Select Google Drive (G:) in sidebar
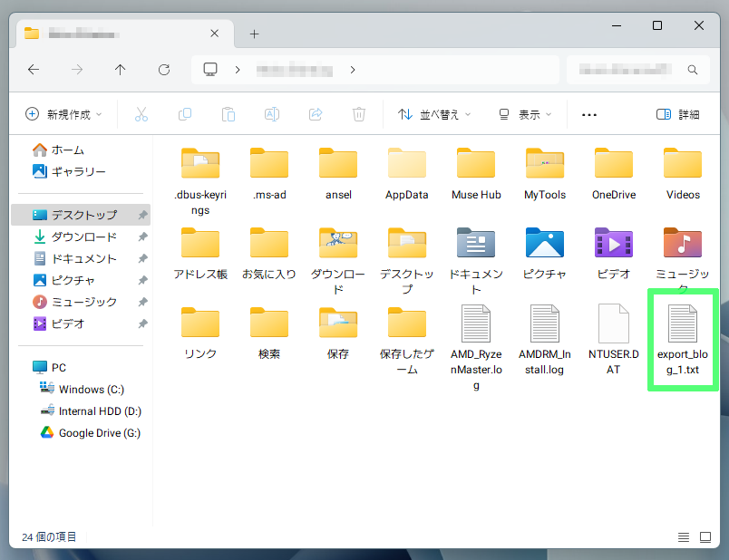The image size is (729, 560). pos(99,432)
